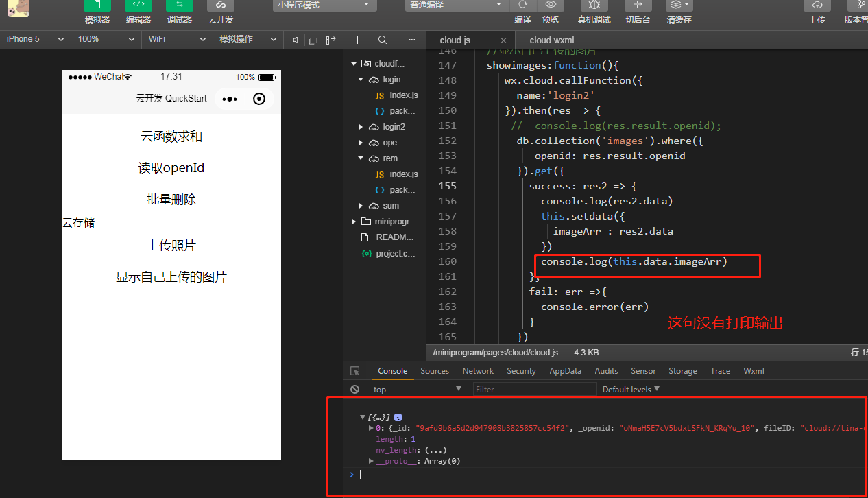
Task: Open the 云开发 cloud development console
Action: (221, 5)
